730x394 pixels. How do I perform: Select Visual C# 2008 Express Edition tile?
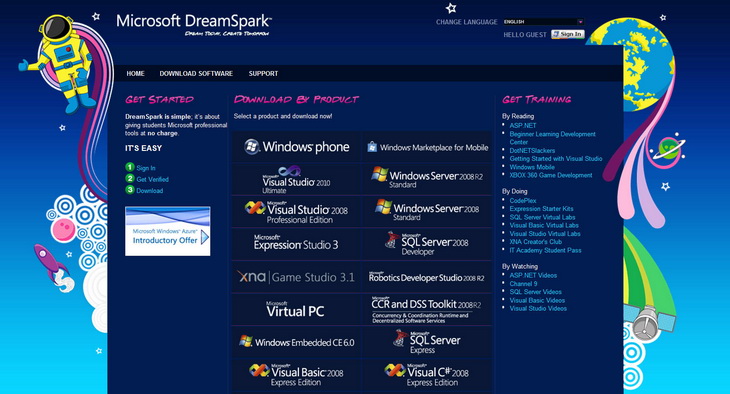click(x=427, y=375)
